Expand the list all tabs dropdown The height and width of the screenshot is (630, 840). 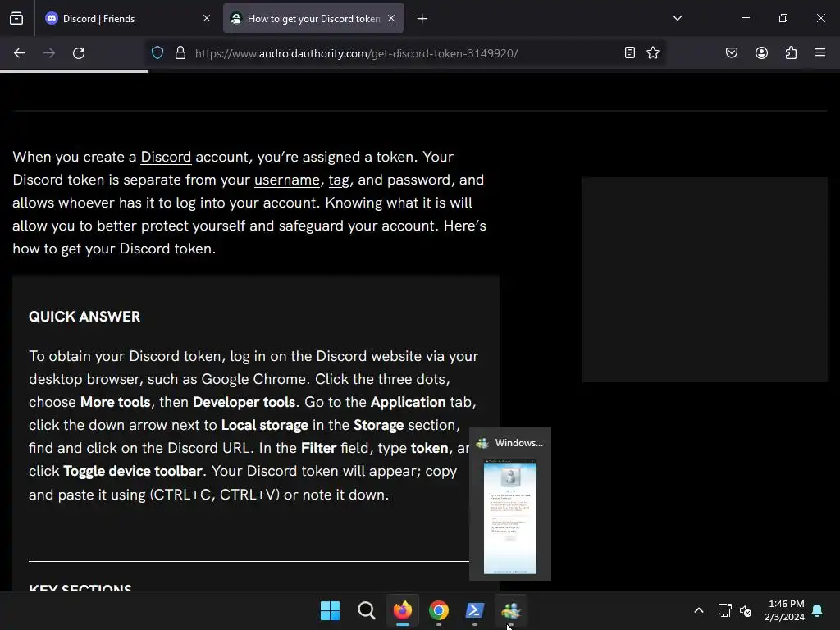tap(677, 18)
